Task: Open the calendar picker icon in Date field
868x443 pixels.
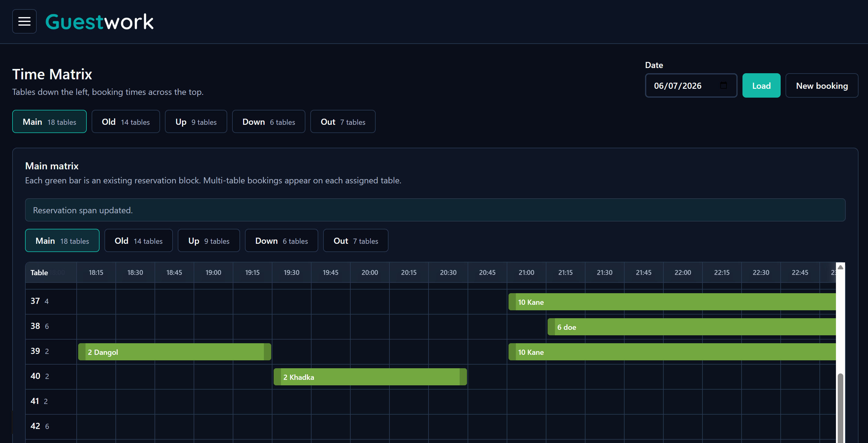Action: 723,85
